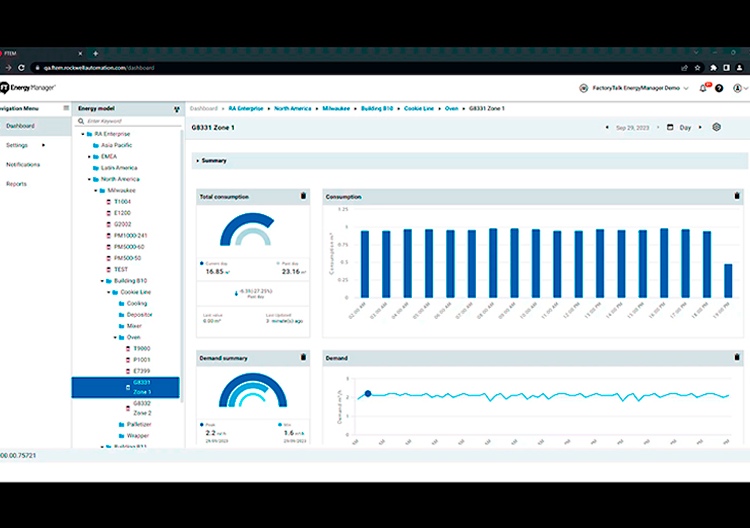Click the Demand summary widget clipboard icon
Screen dimensions: 750x528
pos(303,357)
